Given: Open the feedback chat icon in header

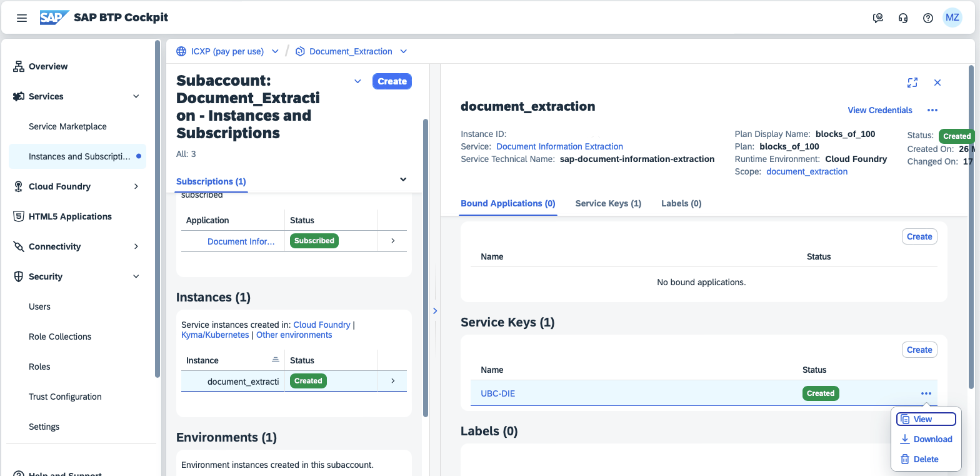Looking at the screenshot, I should 878,18.
